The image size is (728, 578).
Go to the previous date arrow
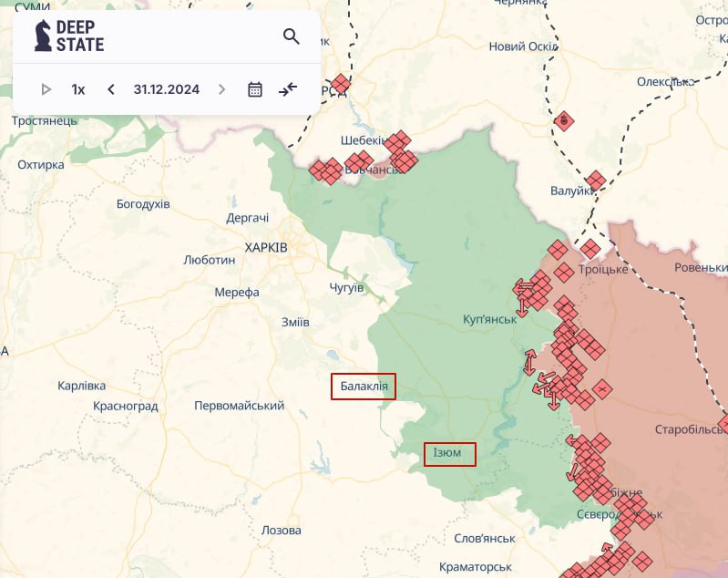[111, 89]
